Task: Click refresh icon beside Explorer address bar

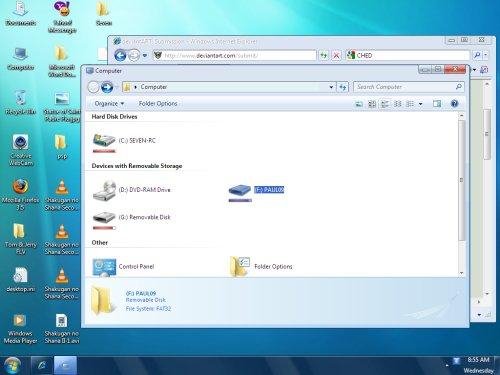Action: coord(342,87)
